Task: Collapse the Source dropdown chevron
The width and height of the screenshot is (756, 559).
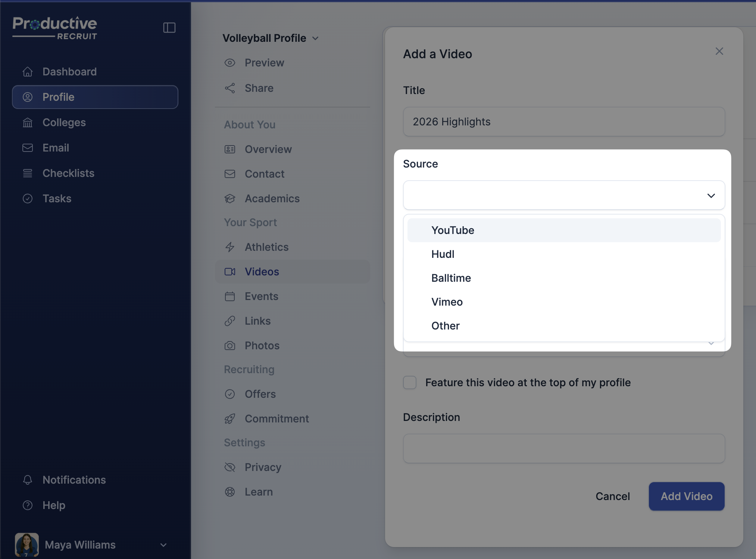Action: (711, 196)
